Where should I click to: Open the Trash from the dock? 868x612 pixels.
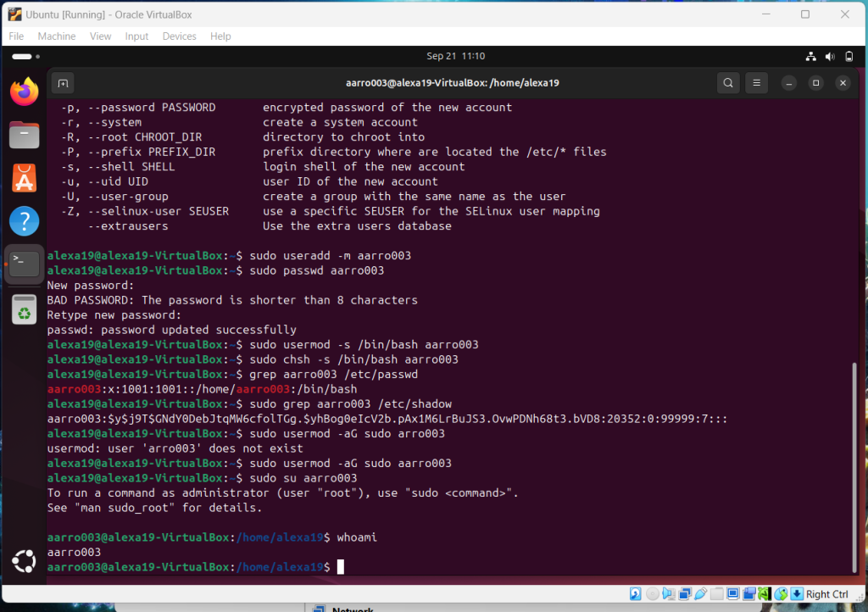tap(24, 310)
